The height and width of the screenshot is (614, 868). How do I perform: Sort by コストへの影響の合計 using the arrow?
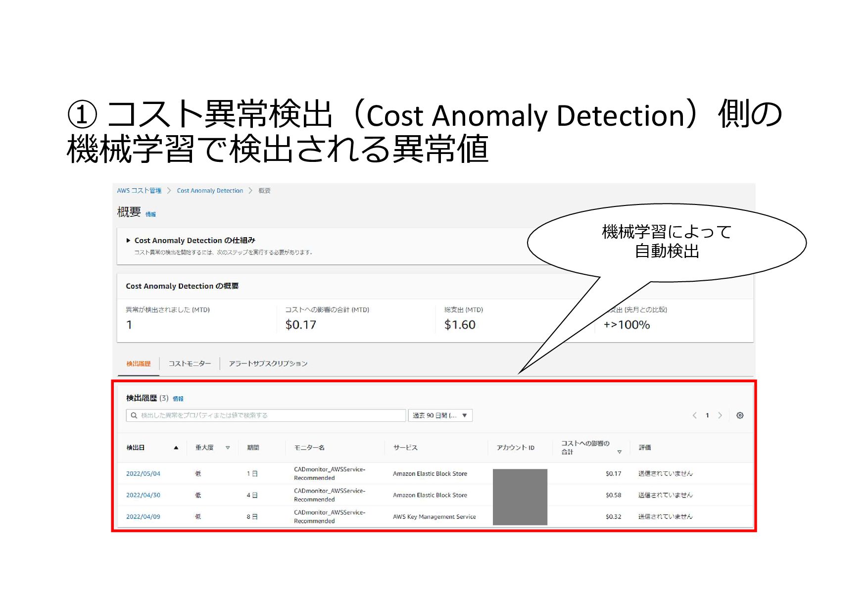(619, 452)
